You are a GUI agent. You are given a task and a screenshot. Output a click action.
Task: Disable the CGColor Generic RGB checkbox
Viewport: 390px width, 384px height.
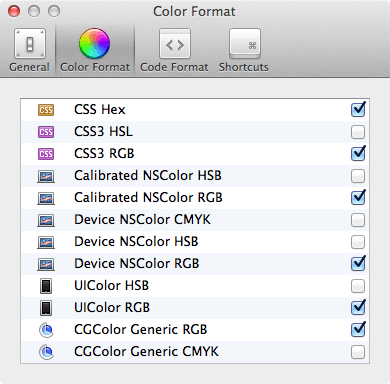358,330
